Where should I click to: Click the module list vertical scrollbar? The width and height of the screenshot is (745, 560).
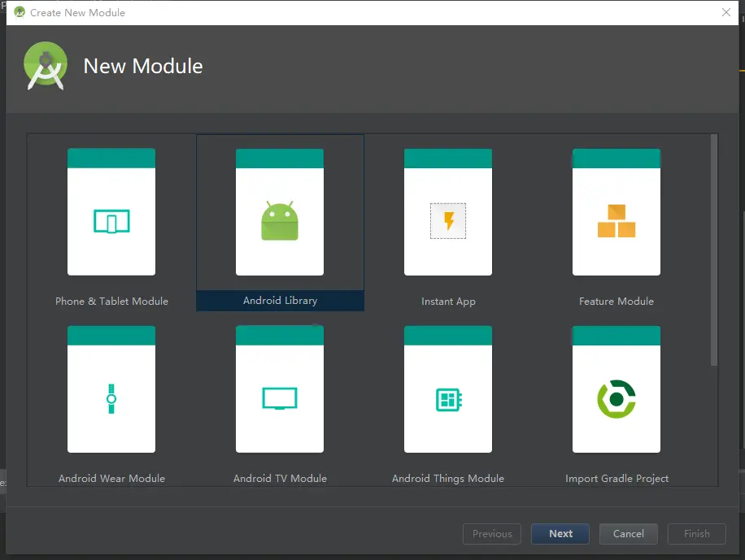coord(713,250)
